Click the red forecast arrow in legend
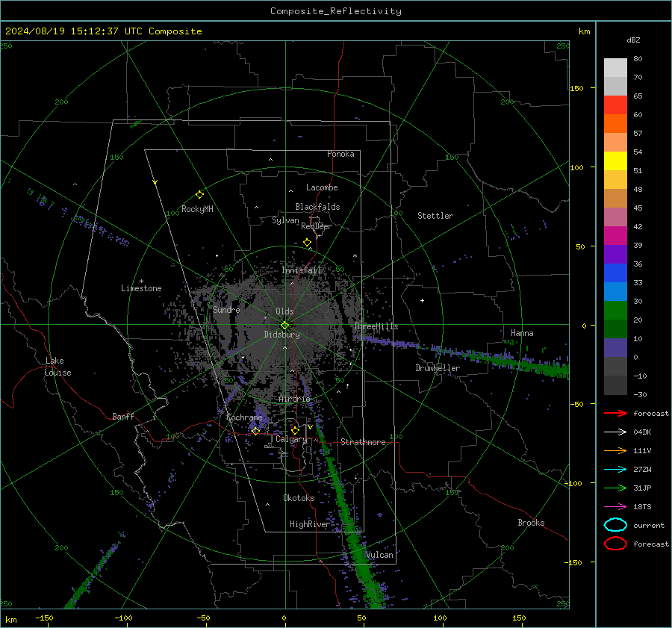Viewport: 672px width, 628px height. coord(615,413)
